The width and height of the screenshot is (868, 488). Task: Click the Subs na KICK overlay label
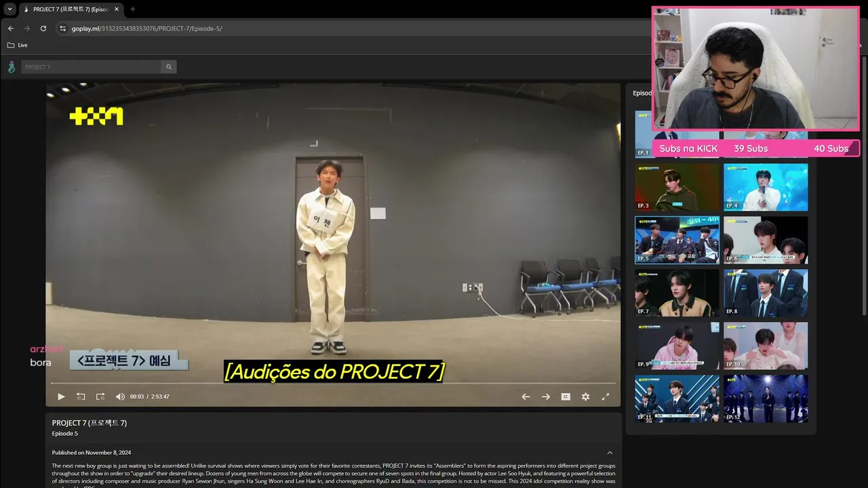tap(688, 148)
